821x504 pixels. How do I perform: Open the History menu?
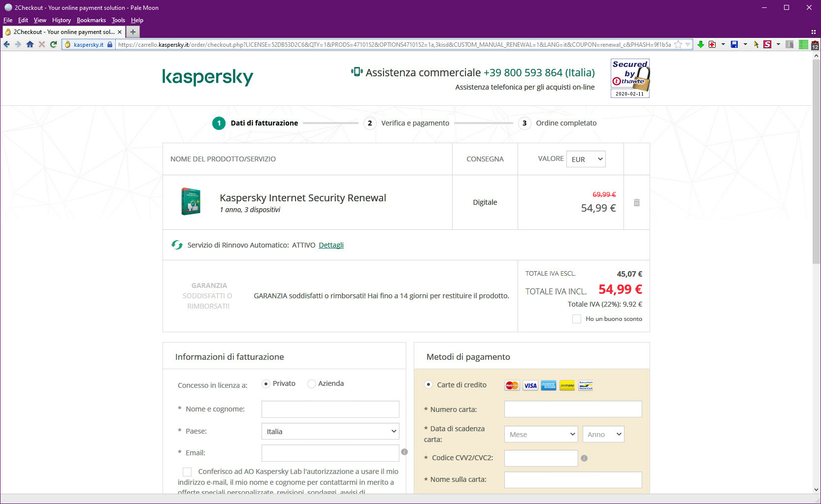(62, 20)
